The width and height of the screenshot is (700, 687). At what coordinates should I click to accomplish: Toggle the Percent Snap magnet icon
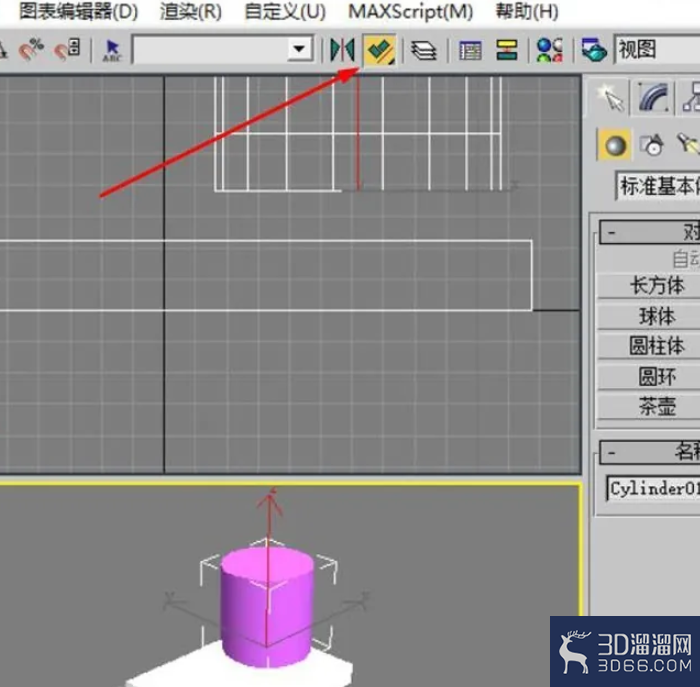coord(31,50)
